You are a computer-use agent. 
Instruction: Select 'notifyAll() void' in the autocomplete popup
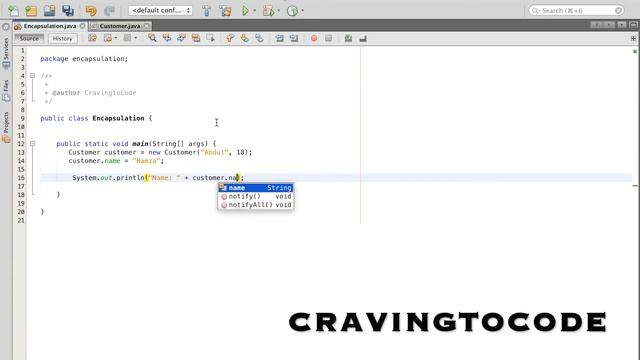click(x=256, y=205)
